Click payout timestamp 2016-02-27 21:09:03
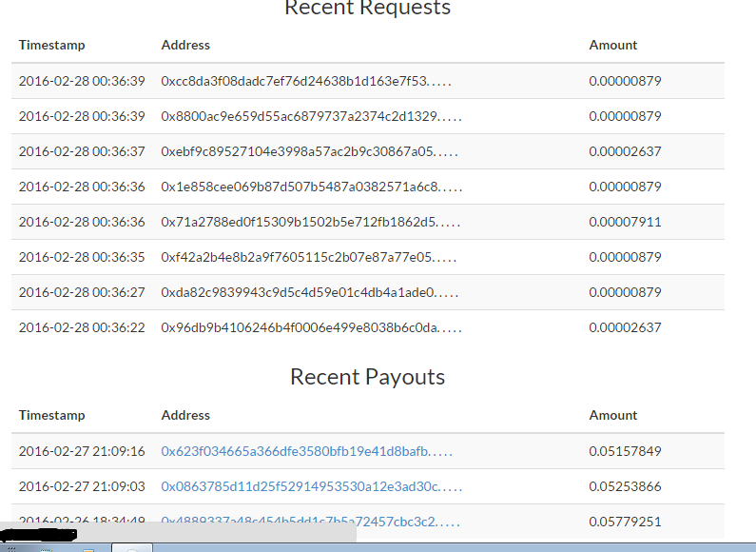 82,486
